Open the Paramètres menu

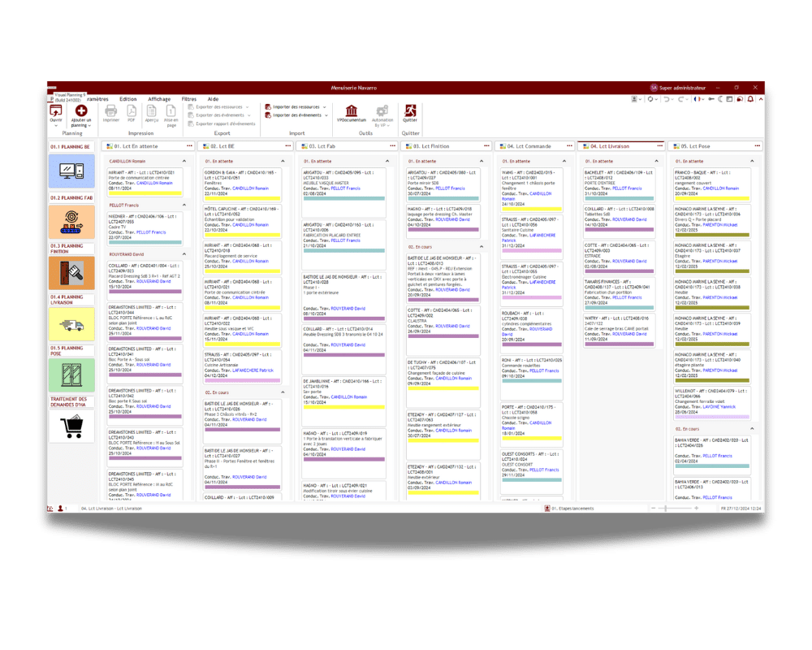(x=97, y=99)
